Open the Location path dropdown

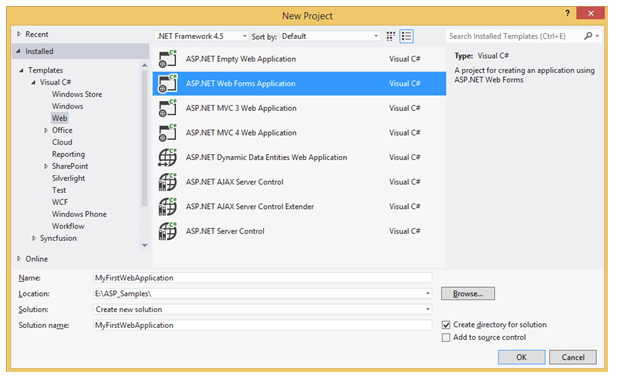[428, 294]
